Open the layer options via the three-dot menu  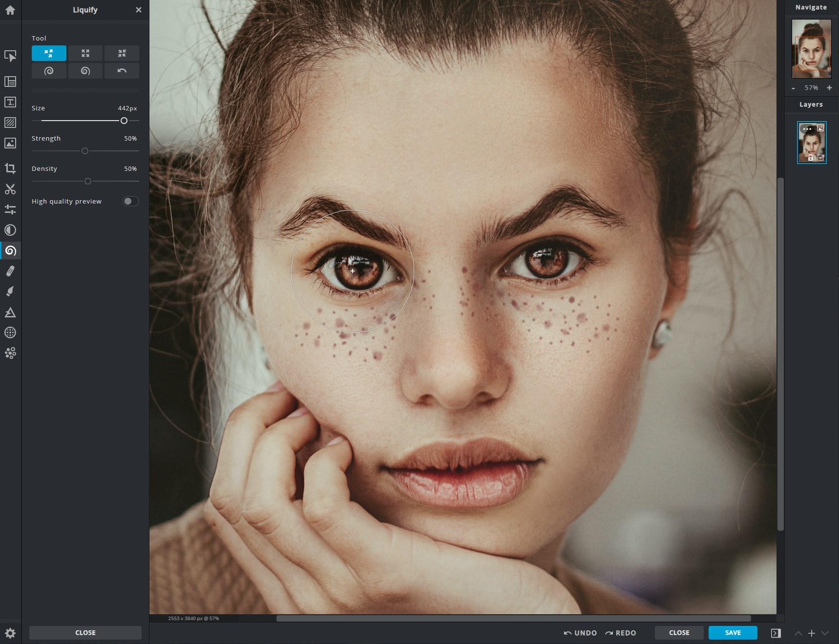808,129
